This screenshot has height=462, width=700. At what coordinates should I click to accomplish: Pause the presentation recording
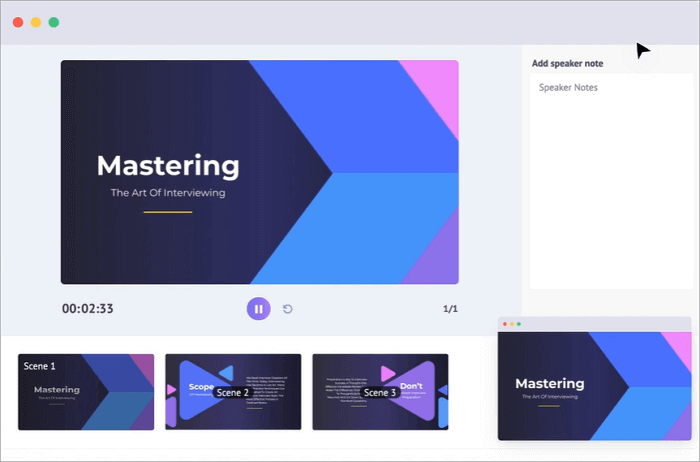click(258, 309)
